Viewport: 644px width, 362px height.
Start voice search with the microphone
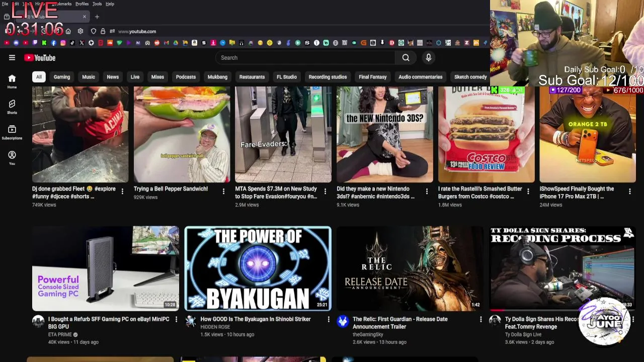tap(429, 57)
